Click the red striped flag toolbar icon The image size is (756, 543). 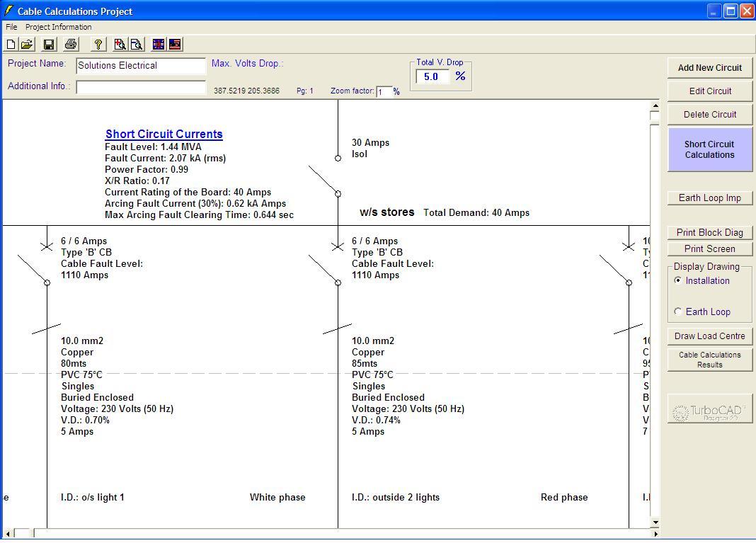click(175, 45)
